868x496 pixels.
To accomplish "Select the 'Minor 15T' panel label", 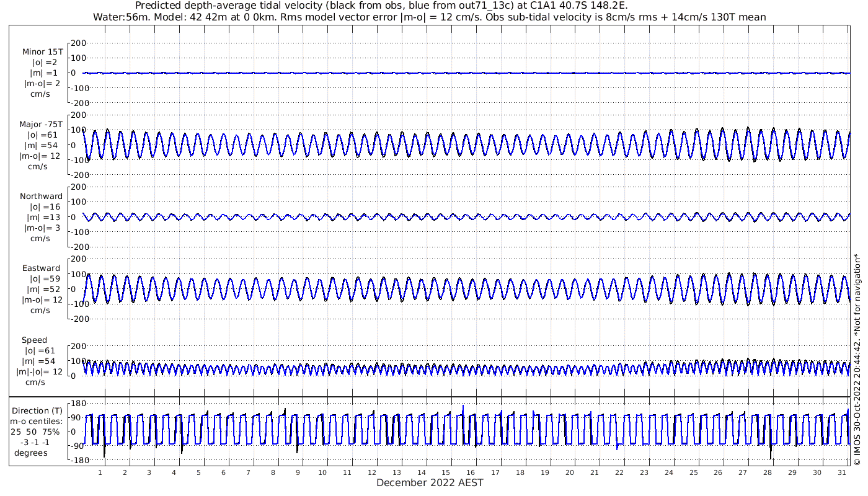I will pyautogui.click(x=42, y=52).
